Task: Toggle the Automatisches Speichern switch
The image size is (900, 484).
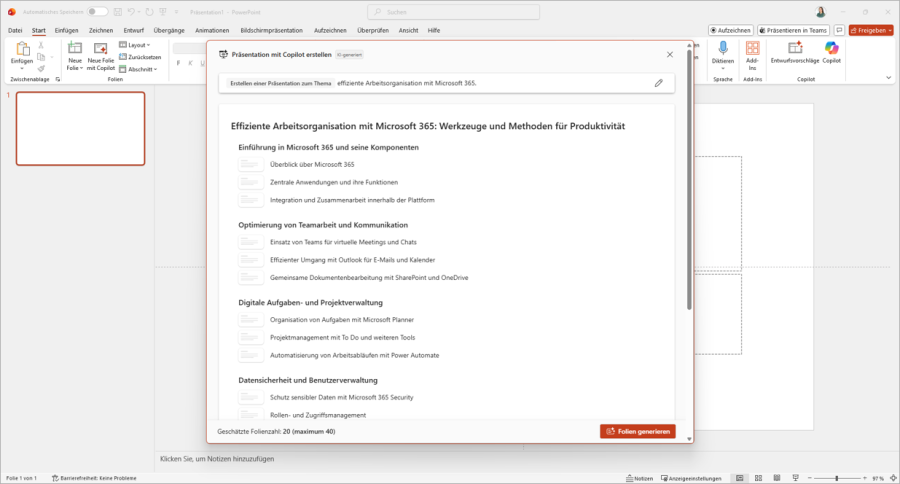Action: coord(97,11)
